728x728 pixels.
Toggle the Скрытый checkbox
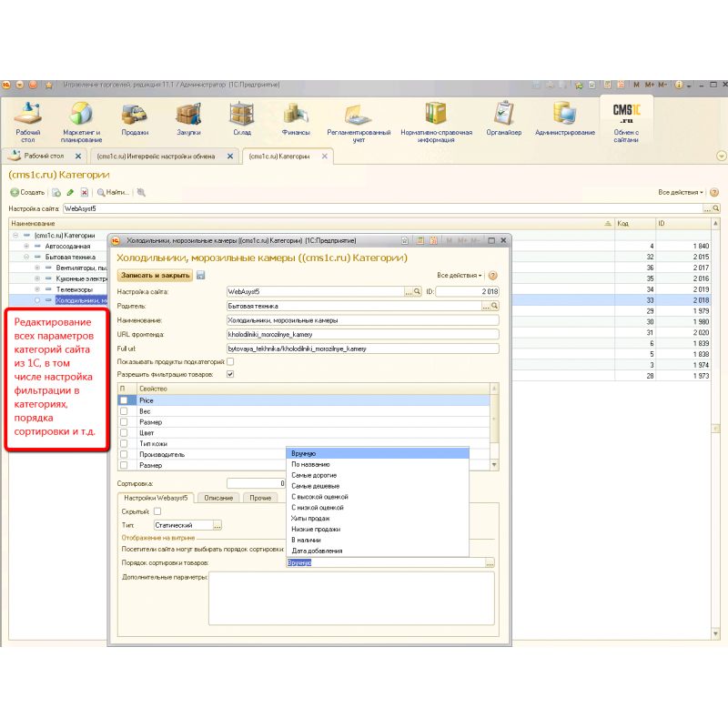[x=157, y=511]
